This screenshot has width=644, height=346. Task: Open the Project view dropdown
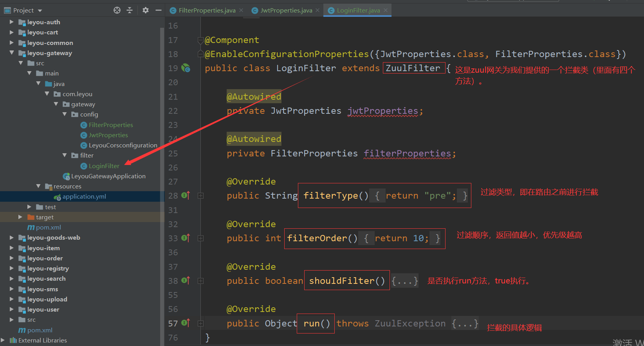click(x=40, y=11)
